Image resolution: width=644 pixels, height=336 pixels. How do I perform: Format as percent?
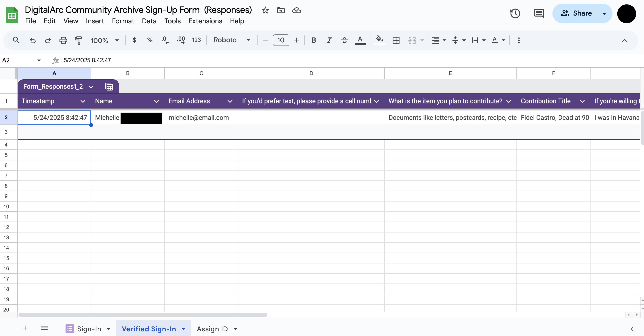coord(150,40)
